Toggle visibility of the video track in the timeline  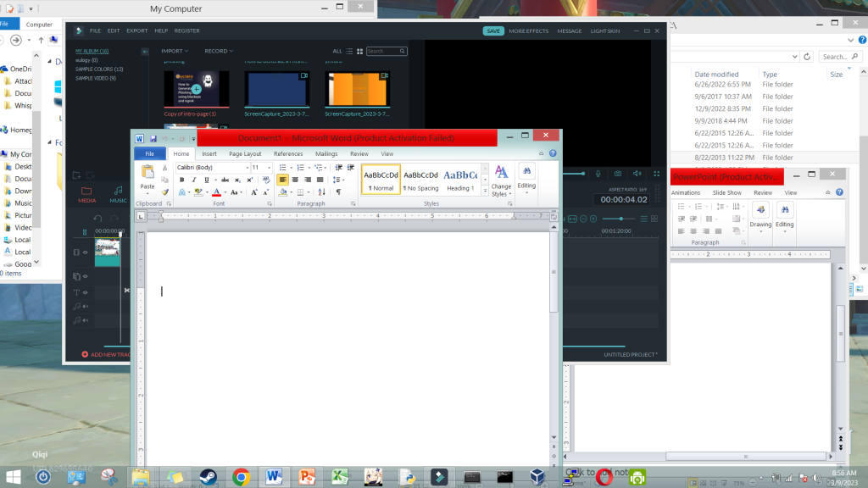(x=86, y=252)
